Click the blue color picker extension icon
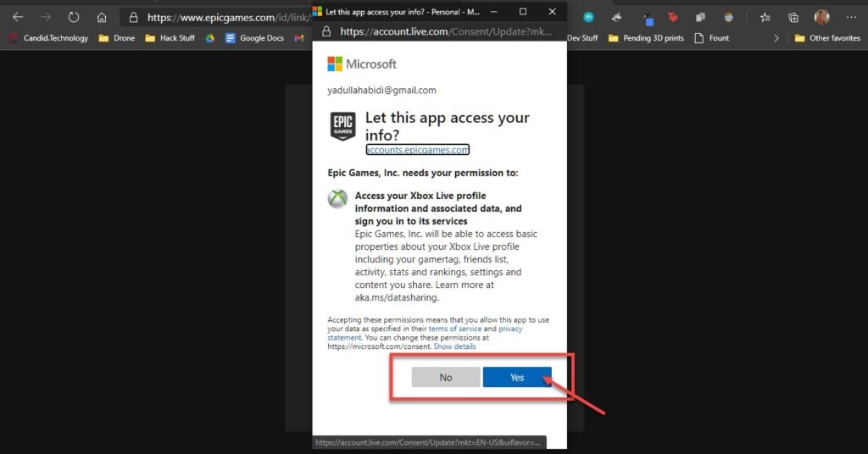868x454 pixels. tap(648, 19)
